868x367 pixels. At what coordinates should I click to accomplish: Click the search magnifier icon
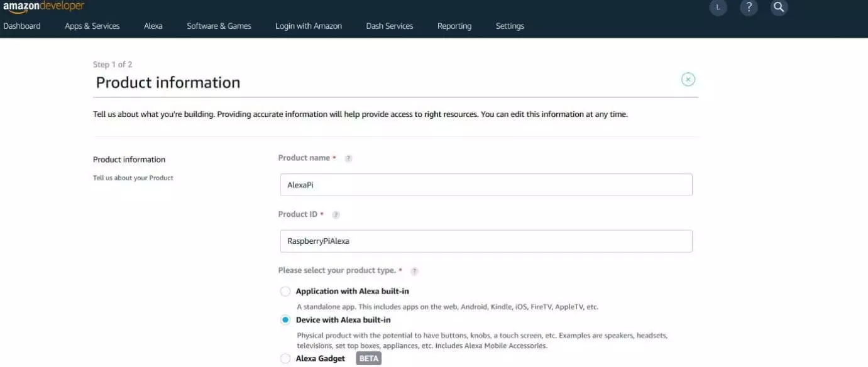[x=779, y=8]
